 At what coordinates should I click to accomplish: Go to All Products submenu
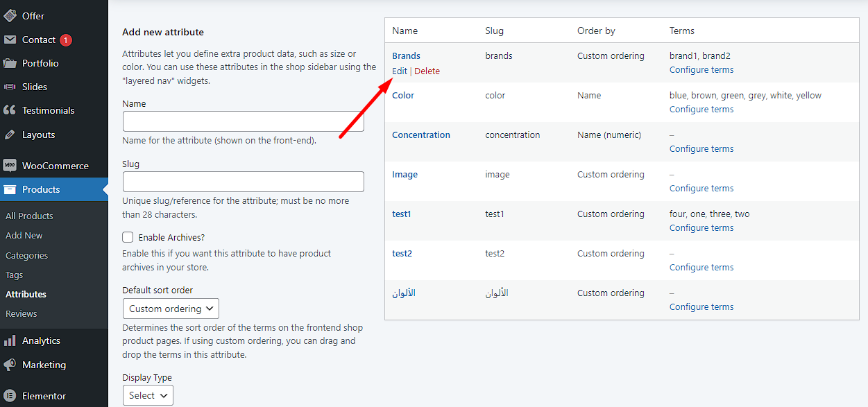coord(29,216)
